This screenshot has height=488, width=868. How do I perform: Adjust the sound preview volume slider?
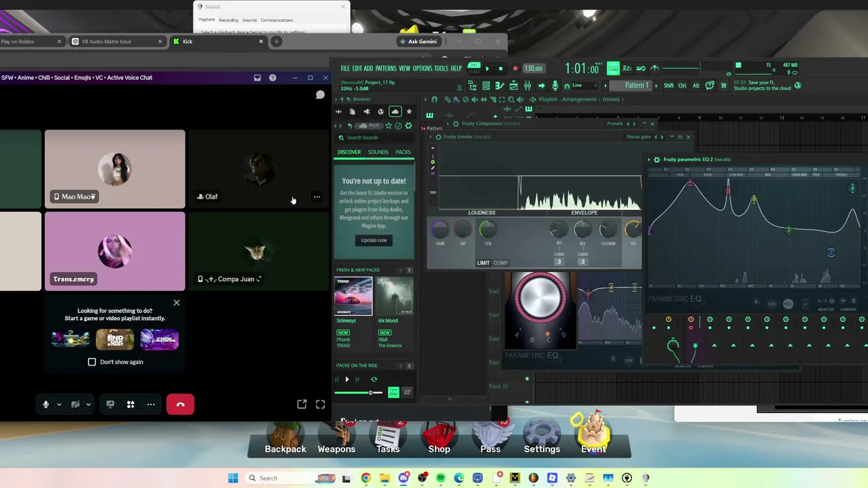(x=359, y=393)
